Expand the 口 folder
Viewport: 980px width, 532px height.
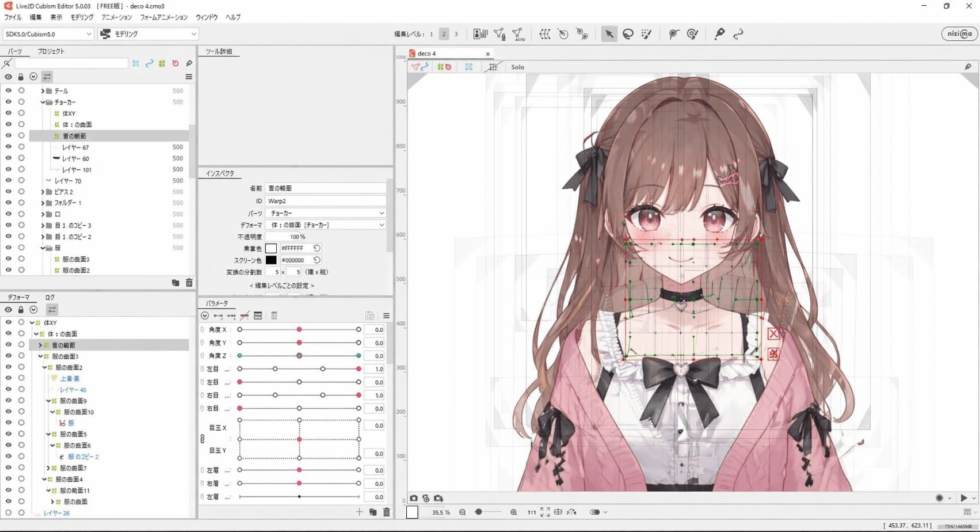pos(43,214)
